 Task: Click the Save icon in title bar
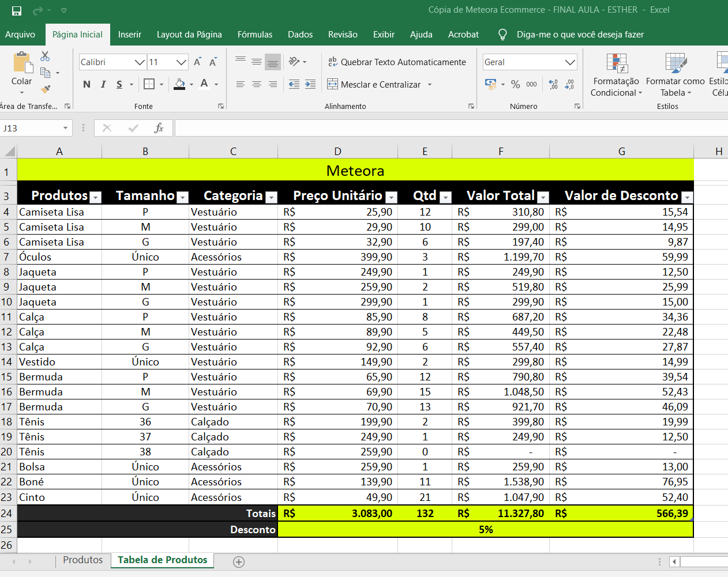[17, 10]
